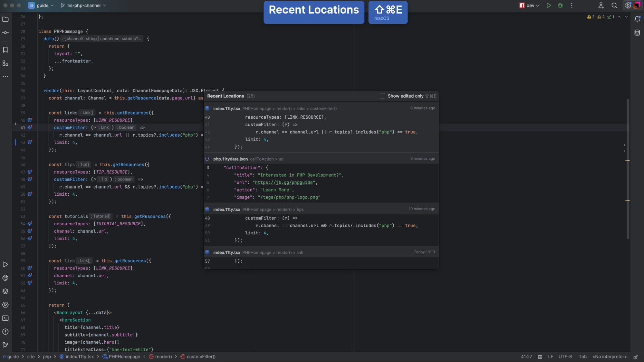Open IDE settings gear
Image resolution: width=644 pixels, height=362 pixels.
(x=628, y=5)
